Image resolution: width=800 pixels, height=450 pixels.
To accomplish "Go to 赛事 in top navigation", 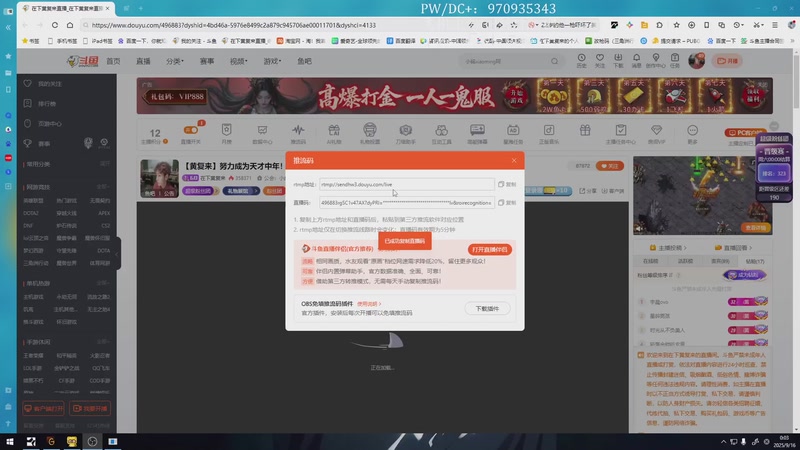I will coord(207,61).
